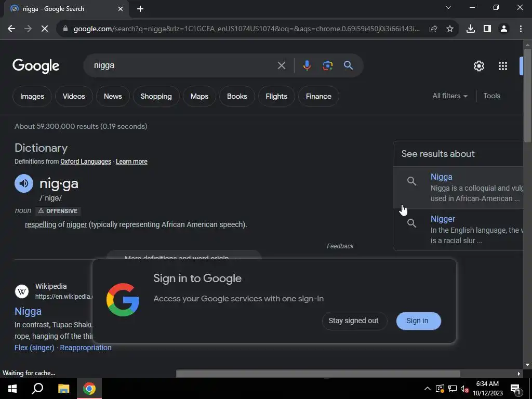The width and height of the screenshot is (532, 399).
Task: Switch to Books results
Action: pos(237,96)
